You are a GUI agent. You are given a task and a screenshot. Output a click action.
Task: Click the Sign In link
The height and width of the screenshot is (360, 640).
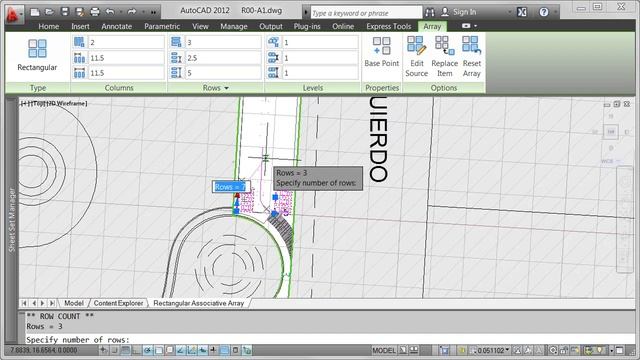point(464,12)
